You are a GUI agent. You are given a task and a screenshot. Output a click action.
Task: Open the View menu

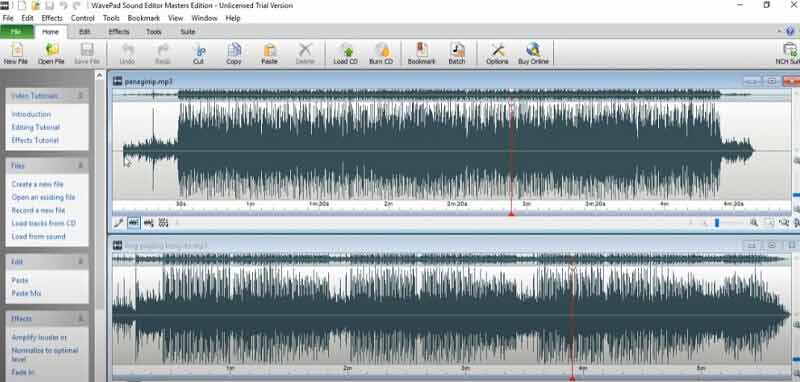[176, 18]
